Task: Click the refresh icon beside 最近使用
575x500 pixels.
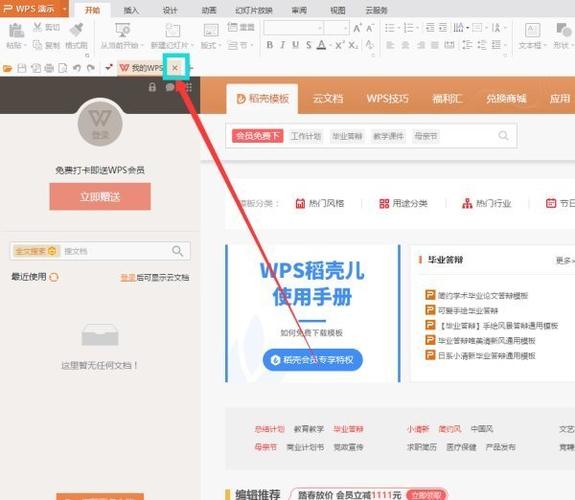Action: [x=54, y=277]
